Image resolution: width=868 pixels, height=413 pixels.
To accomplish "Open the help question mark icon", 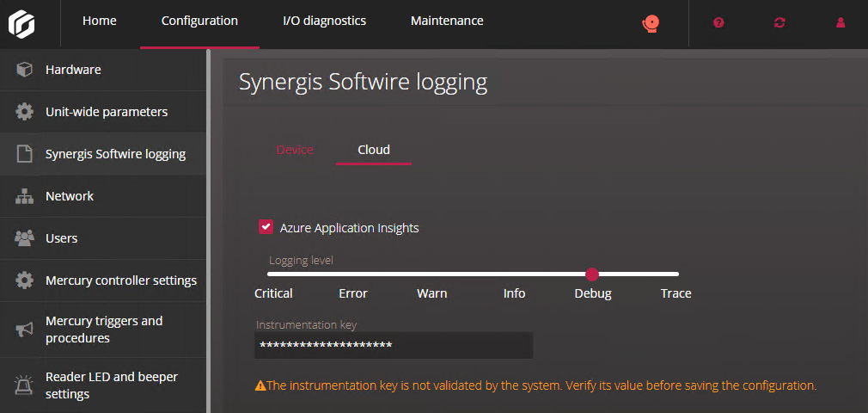I will point(718,22).
